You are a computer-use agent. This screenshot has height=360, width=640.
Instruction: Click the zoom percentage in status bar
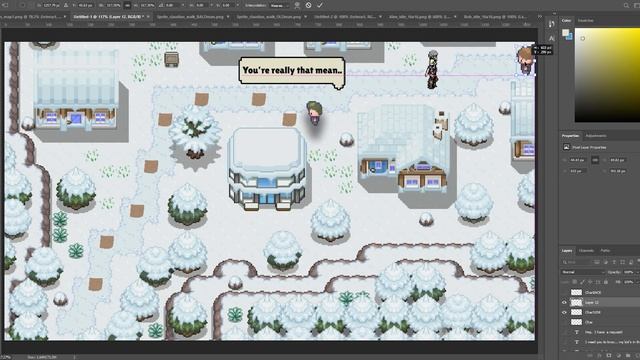(x=6, y=357)
